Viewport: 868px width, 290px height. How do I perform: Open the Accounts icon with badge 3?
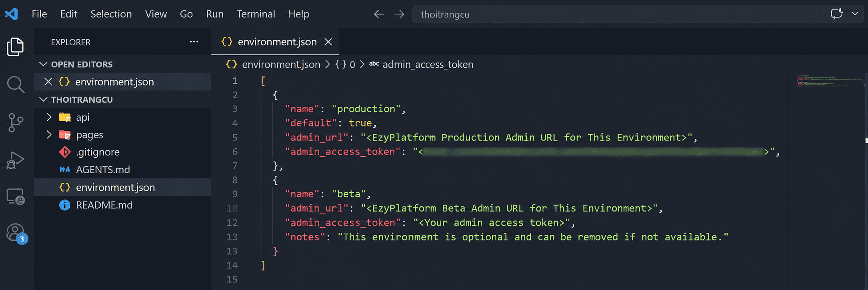[17, 234]
